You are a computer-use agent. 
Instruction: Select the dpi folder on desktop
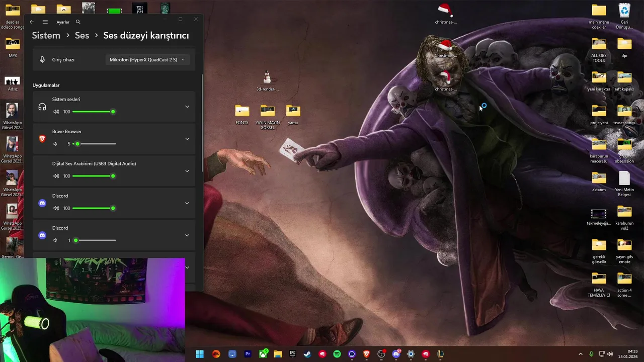coord(624,47)
